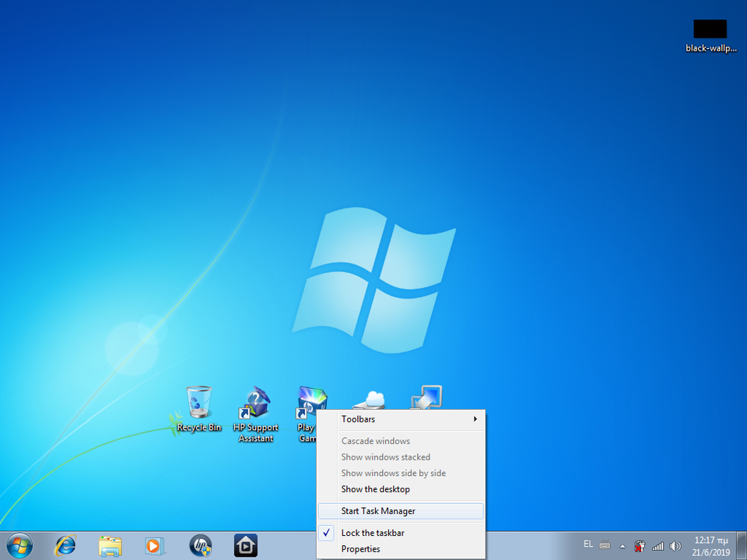The height and width of the screenshot is (560, 747).
Task: Click the keyboard icon in system tray
Action: coord(605,544)
